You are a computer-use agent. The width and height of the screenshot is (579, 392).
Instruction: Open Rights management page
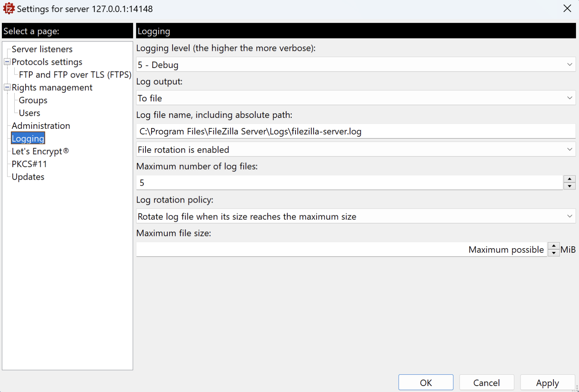[52, 87]
